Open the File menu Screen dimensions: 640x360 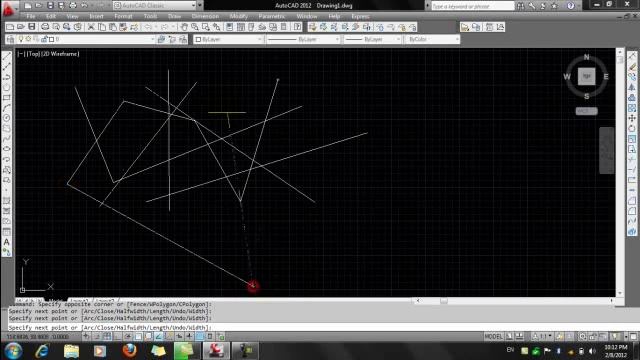click(x=31, y=16)
